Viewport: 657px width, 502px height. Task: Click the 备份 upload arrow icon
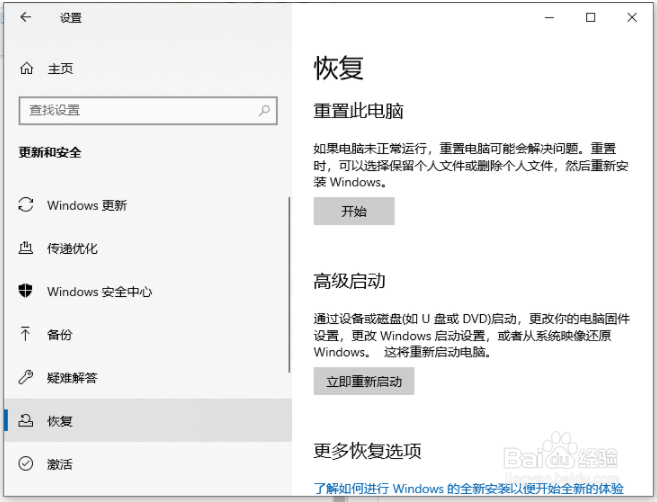click(x=25, y=334)
